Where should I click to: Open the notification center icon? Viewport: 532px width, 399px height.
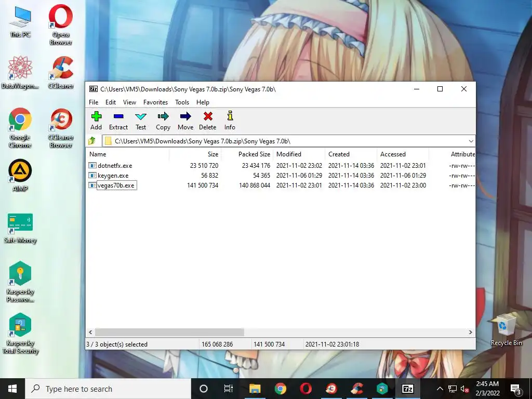tap(516, 389)
